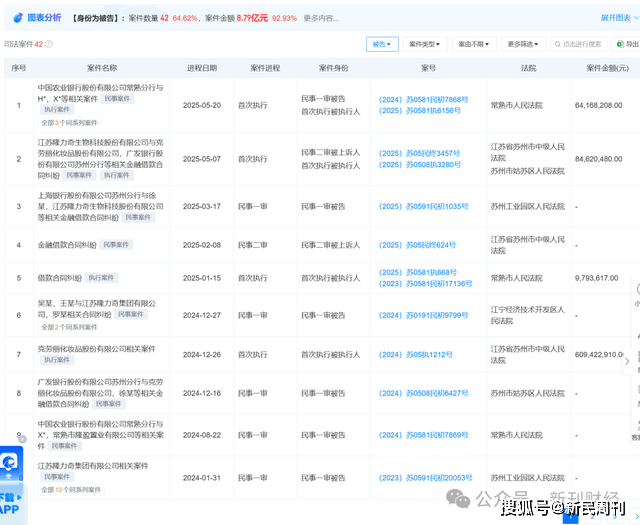Viewport: 640px width, 525px height.
Task: Click the 导出 export button
Action: 627,44
